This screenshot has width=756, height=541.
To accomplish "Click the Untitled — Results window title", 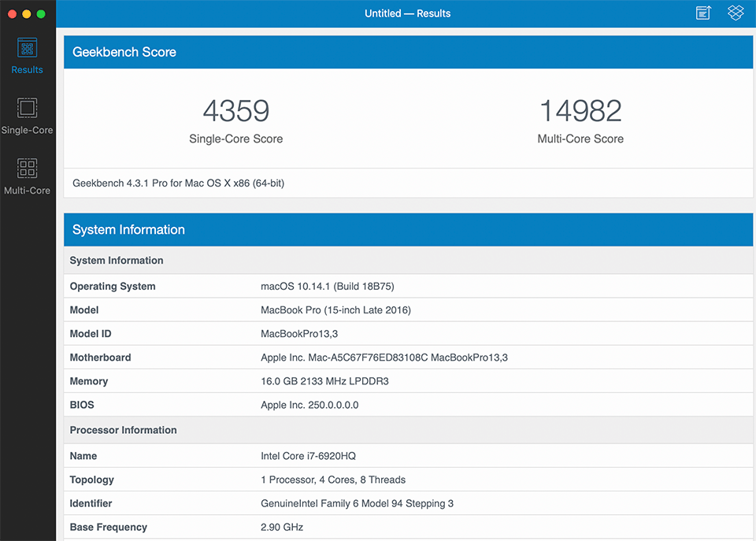I will click(x=407, y=13).
